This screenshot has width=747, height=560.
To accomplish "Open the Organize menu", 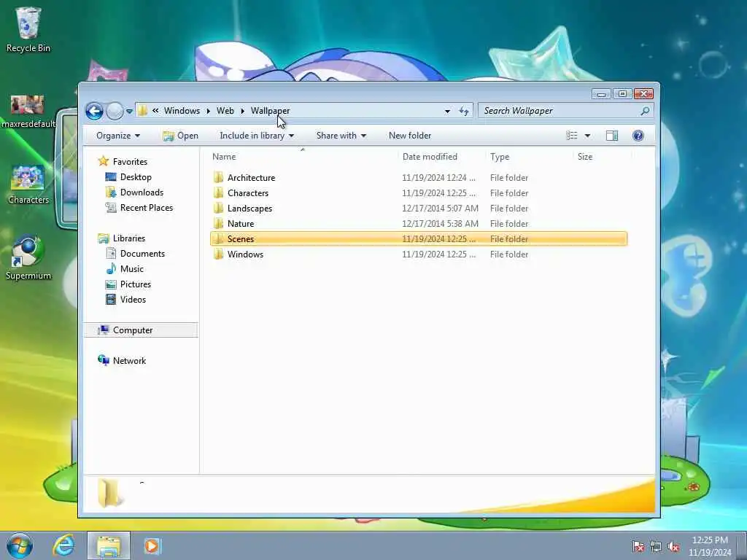I will [118, 136].
